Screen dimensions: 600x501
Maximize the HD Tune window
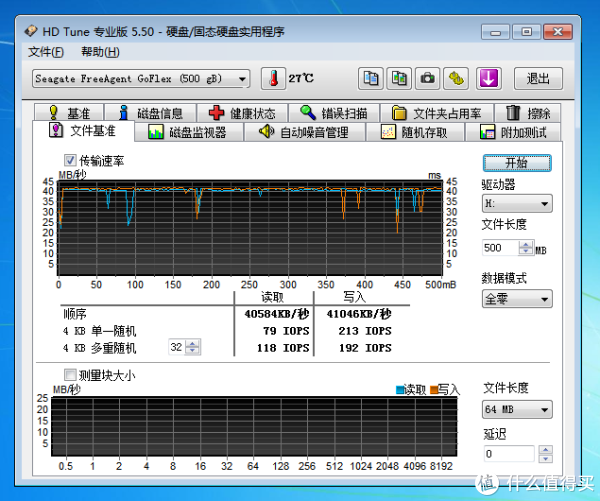(x=527, y=32)
